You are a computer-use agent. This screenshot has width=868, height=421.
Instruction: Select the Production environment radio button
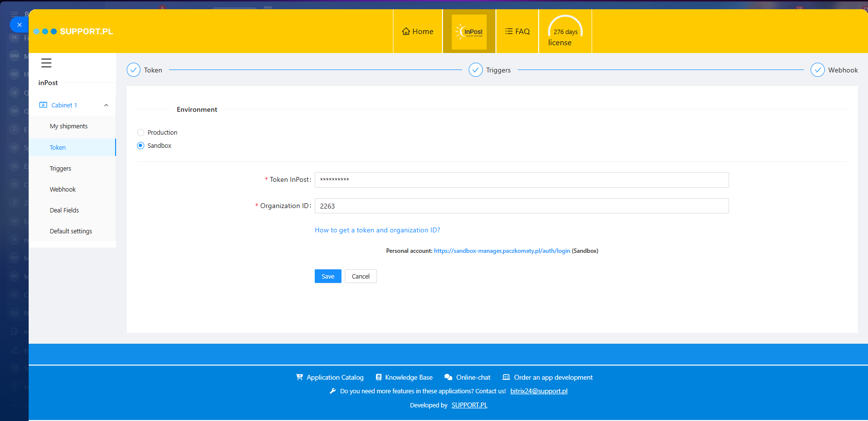click(x=141, y=132)
